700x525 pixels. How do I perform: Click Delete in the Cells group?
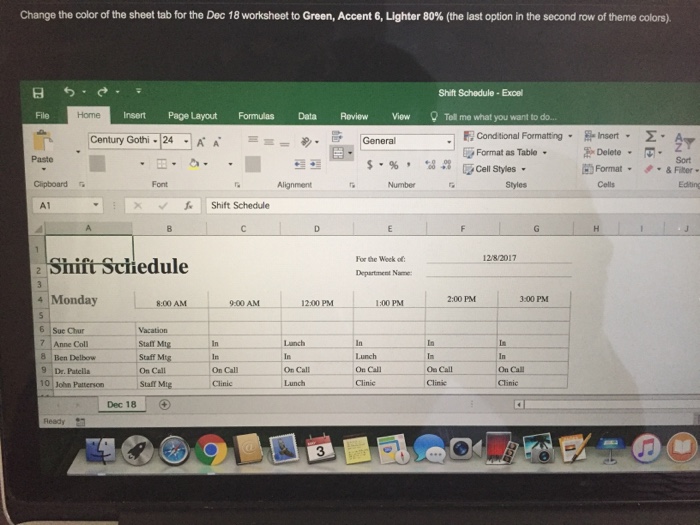(608, 152)
